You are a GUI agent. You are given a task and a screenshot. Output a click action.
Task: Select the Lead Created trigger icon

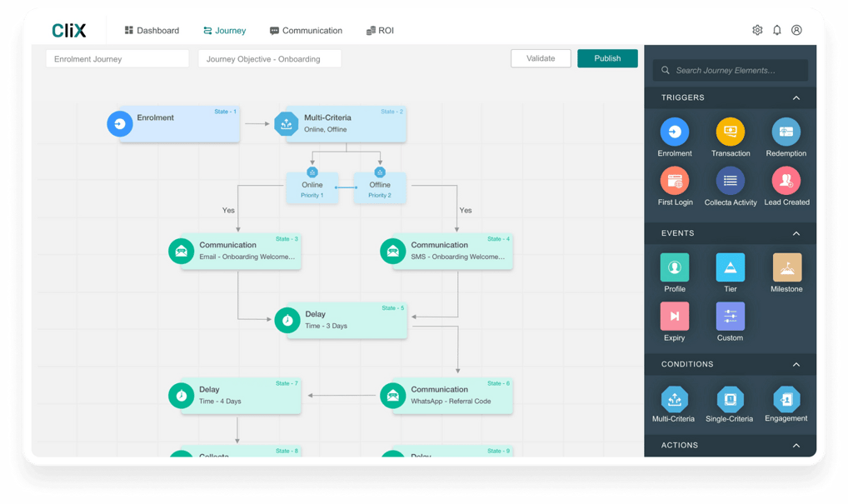(x=786, y=181)
